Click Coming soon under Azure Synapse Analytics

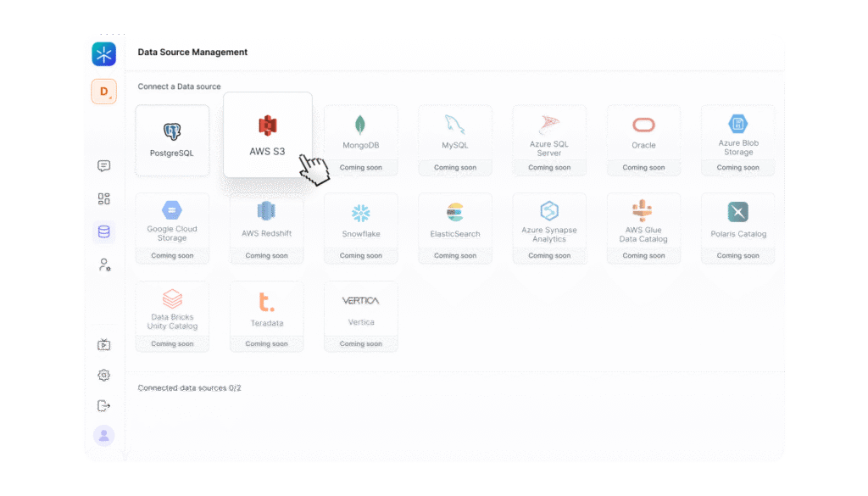point(549,256)
